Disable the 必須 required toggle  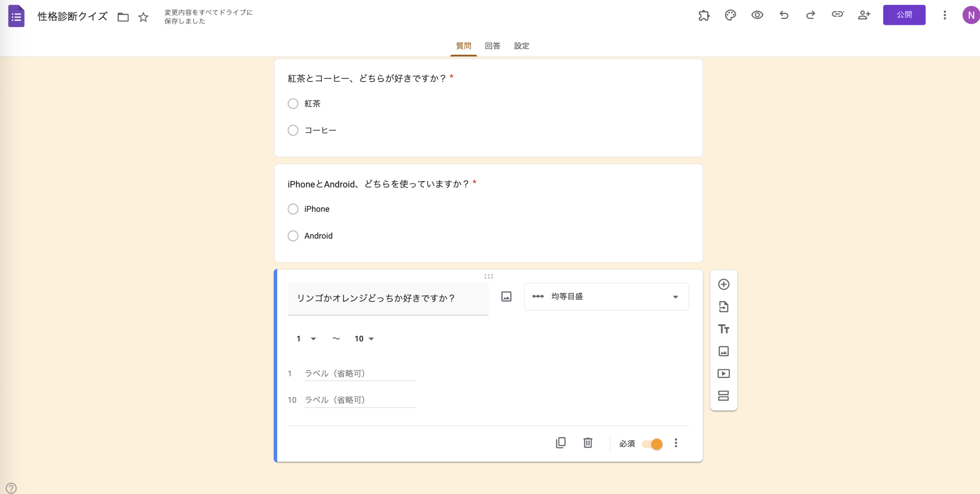[x=652, y=444]
